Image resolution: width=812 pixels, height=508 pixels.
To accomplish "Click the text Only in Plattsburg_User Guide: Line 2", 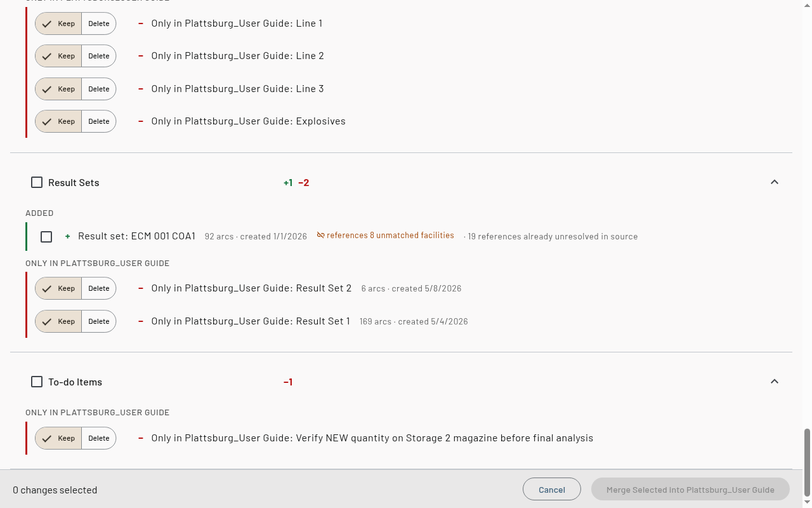I will 237,56.
